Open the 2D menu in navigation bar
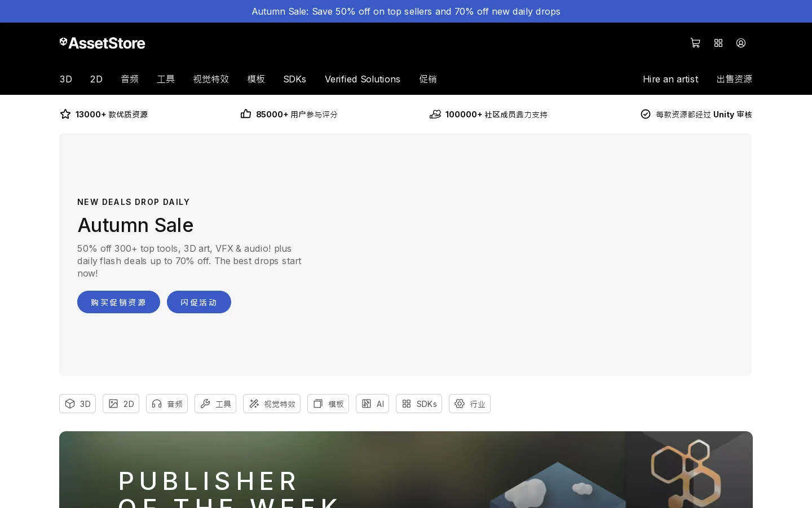 pos(96,79)
